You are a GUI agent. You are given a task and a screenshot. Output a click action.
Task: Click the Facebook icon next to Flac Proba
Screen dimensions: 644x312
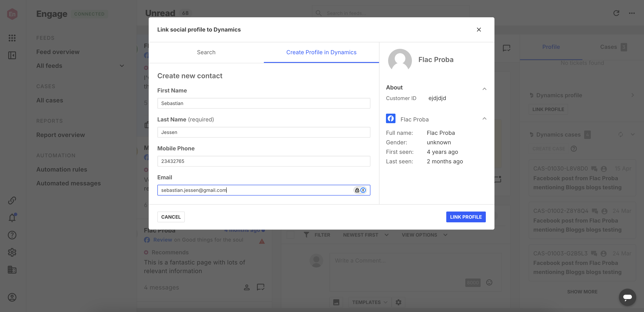[x=391, y=118]
